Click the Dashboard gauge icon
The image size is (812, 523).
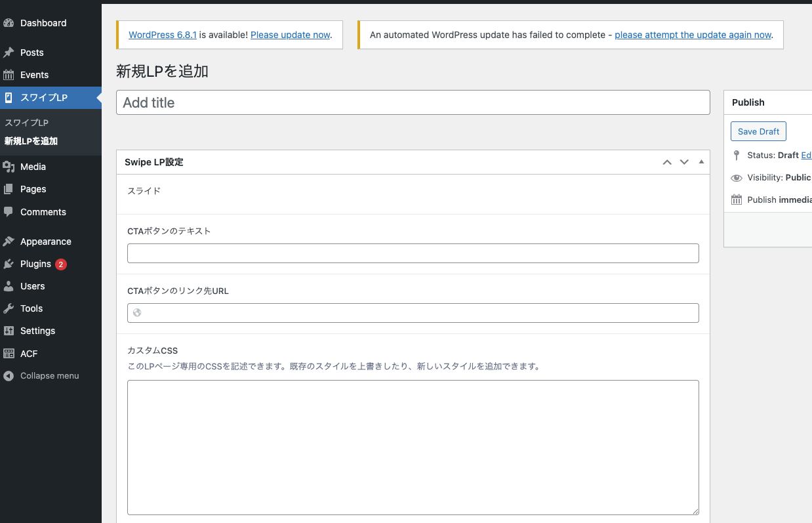[x=9, y=23]
